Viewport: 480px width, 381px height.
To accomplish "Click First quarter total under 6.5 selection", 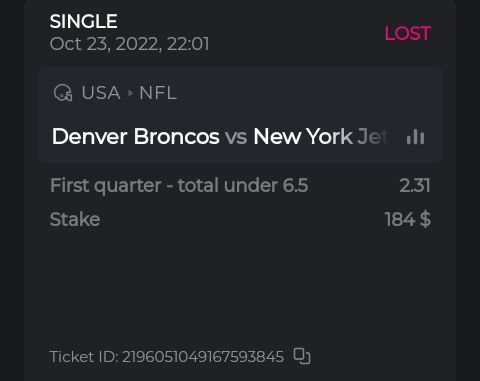I will [179, 185].
